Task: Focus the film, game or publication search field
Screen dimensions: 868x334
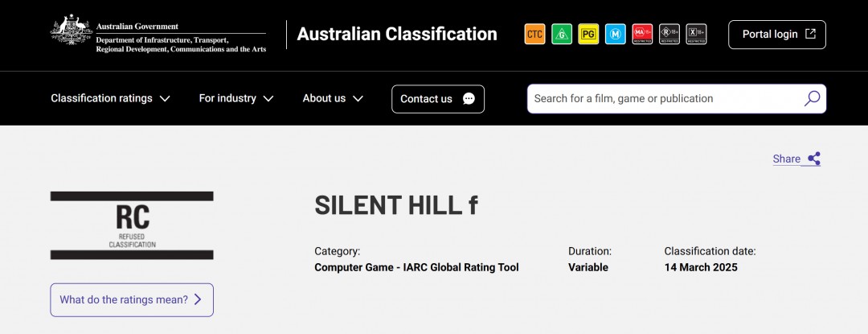Action: pyautogui.click(x=663, y=98)
